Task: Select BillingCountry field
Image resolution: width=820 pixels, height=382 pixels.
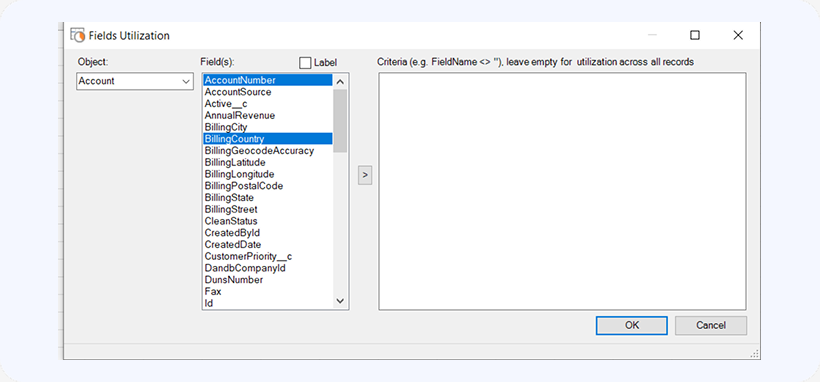Action: [x=268, y=139]
